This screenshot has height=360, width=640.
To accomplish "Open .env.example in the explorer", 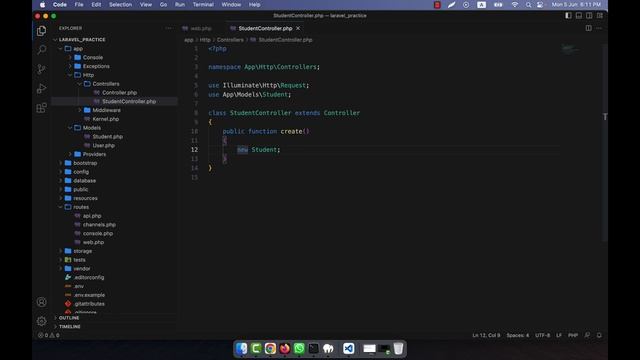I will pos(89,295).
